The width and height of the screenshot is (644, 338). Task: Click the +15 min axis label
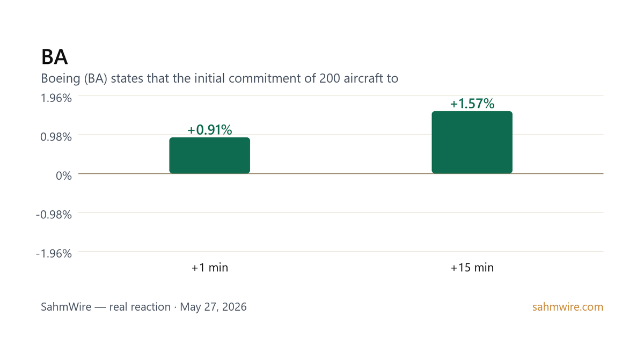472,267
